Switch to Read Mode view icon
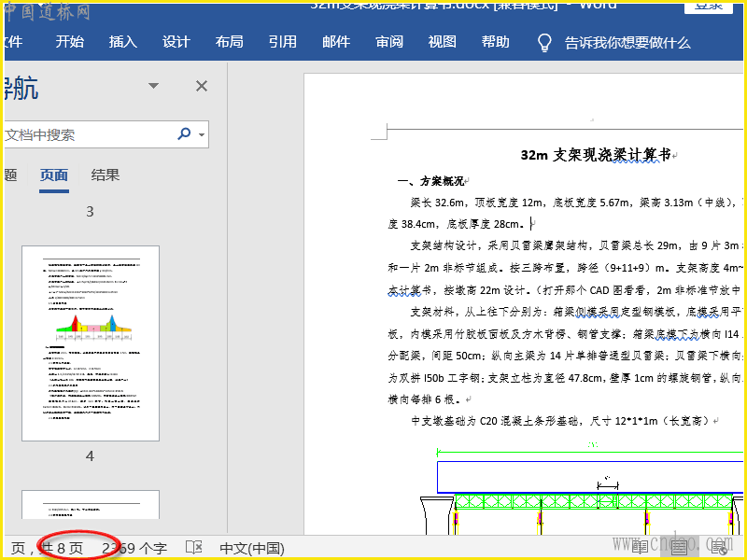This screenshot has width=747, height=560. coord(640,547)
